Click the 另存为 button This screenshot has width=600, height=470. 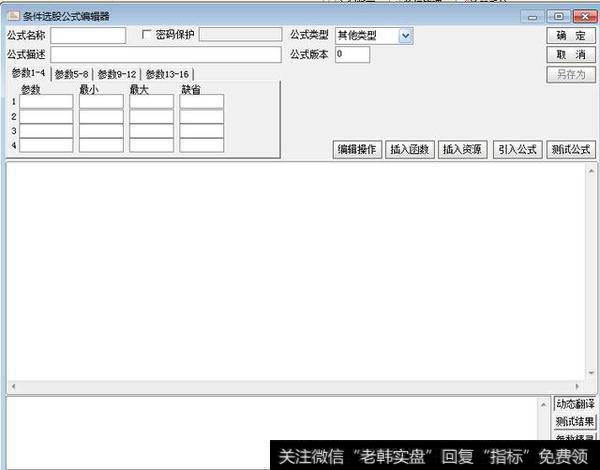pos(571,74)
